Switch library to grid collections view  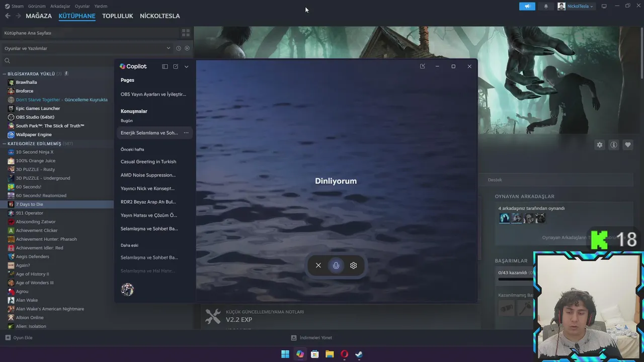coord(186,33)
